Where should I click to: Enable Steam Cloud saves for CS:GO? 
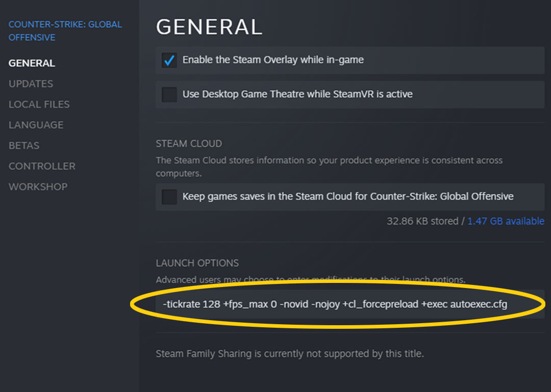(x=168, y=197)
